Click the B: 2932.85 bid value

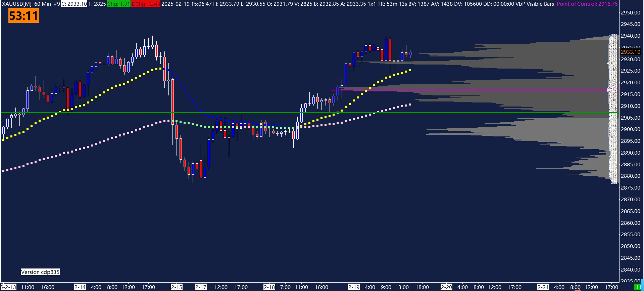point(327,4)
